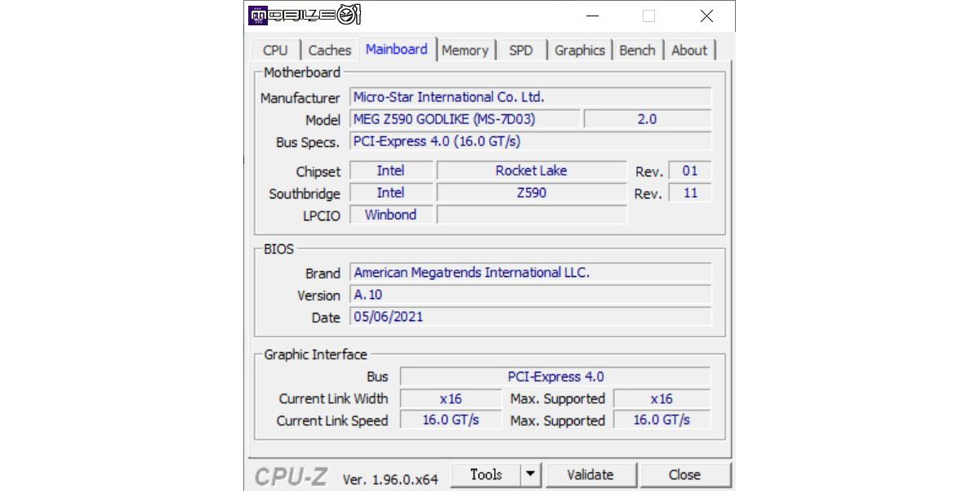Click the CPU-Z logo at bottom

291,476
